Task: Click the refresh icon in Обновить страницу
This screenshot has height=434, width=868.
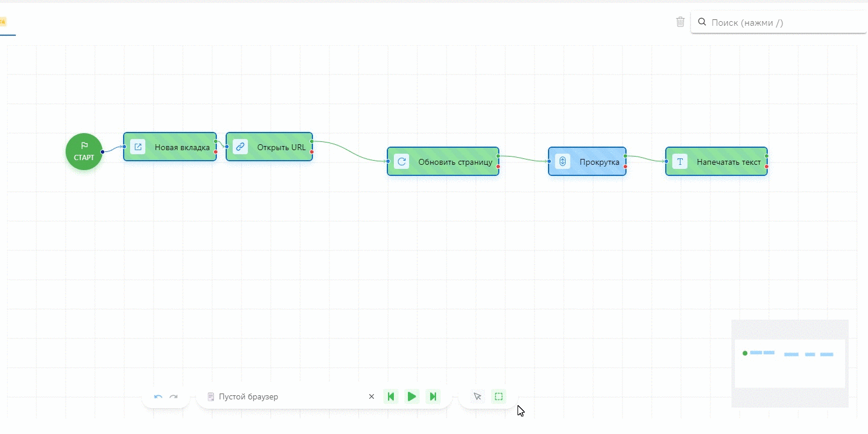Action: (401, 162)
